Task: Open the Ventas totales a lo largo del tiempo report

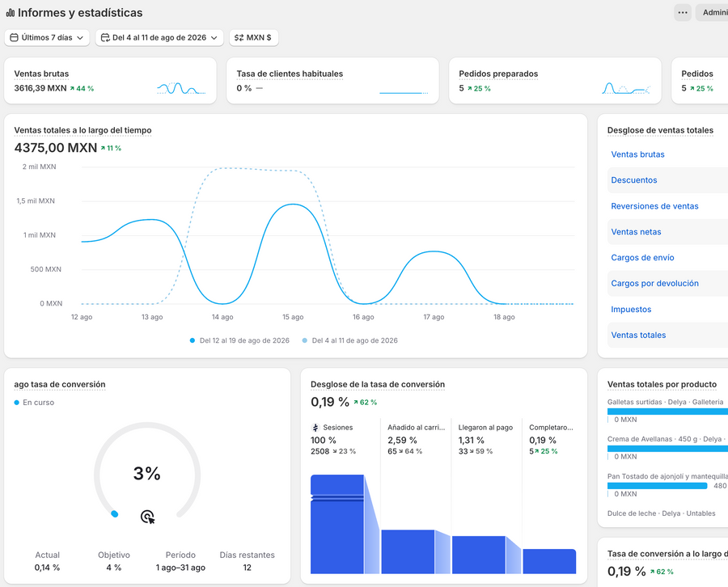Action: (x=83, y=130)
